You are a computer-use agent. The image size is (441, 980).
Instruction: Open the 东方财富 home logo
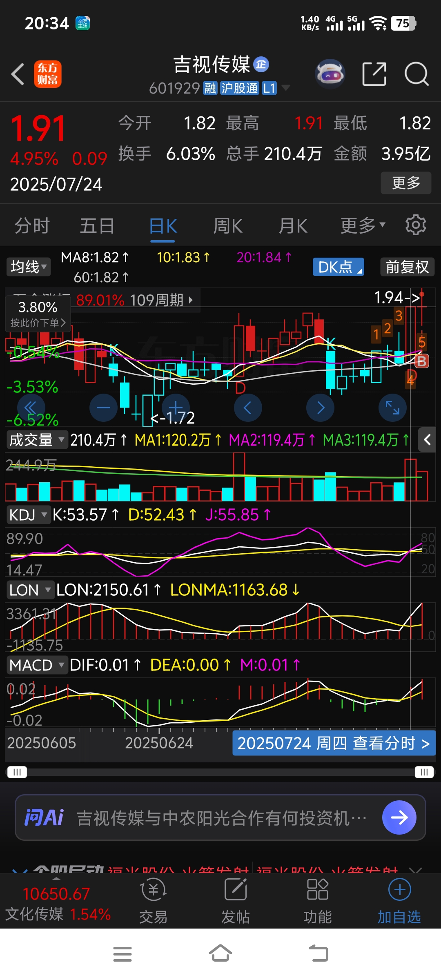point(47,74)
